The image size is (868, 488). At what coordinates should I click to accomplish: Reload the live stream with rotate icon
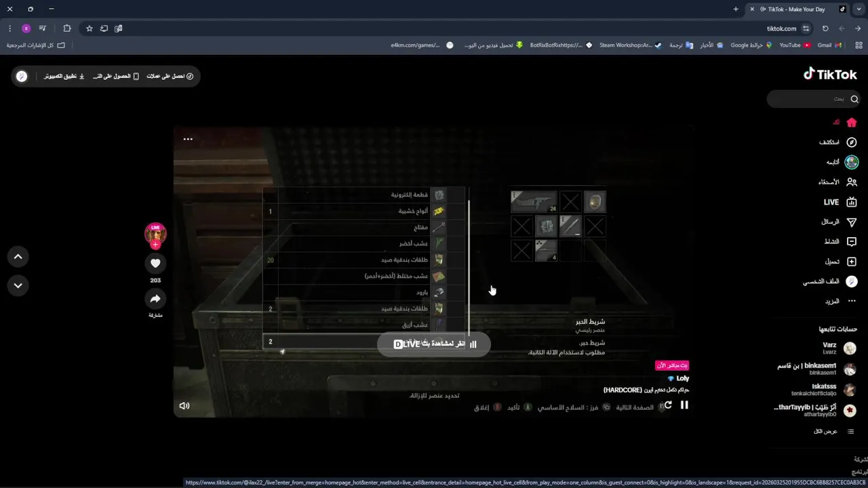coord(668,405)
